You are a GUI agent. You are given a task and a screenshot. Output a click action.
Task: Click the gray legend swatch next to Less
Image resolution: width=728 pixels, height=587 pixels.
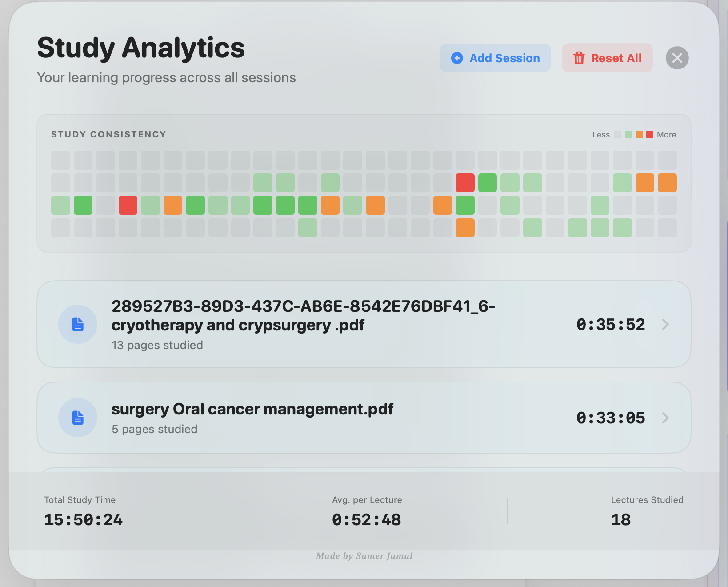618,134
